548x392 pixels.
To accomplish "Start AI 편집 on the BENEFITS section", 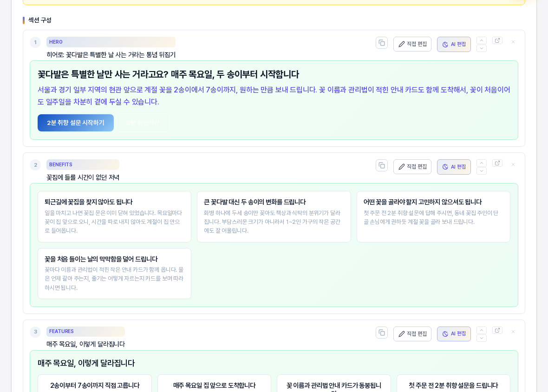I will pyautogui.click(x=454, y=167).
